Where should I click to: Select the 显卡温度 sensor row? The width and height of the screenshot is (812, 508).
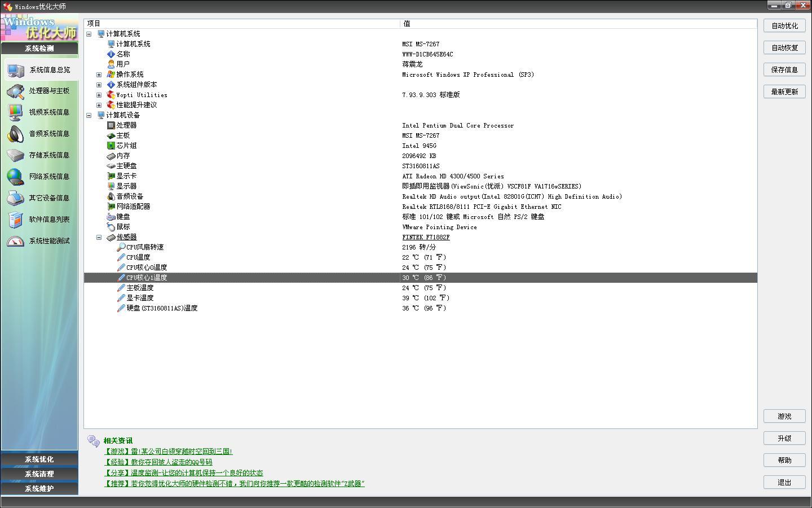[421, 298]
